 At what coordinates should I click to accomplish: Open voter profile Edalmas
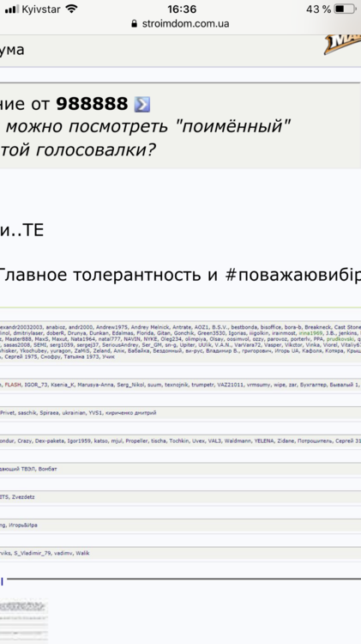[x=123, y=333]
